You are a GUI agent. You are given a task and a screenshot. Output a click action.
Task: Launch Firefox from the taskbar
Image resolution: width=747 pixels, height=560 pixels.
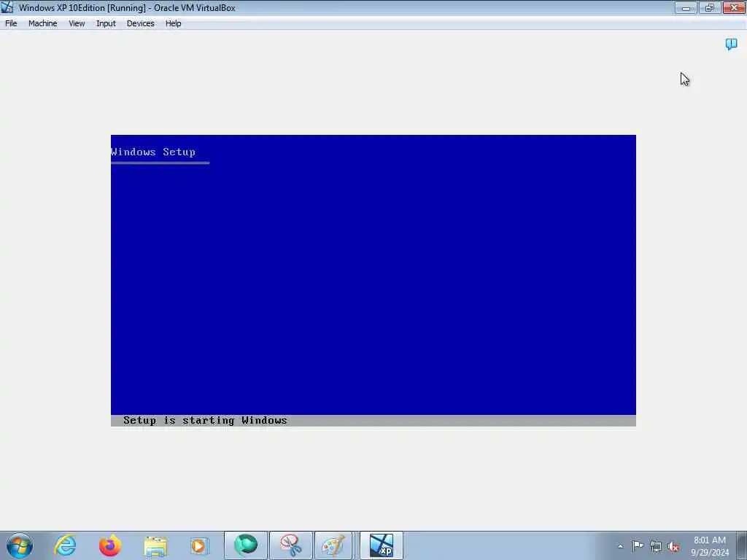[x=109, y=545]
